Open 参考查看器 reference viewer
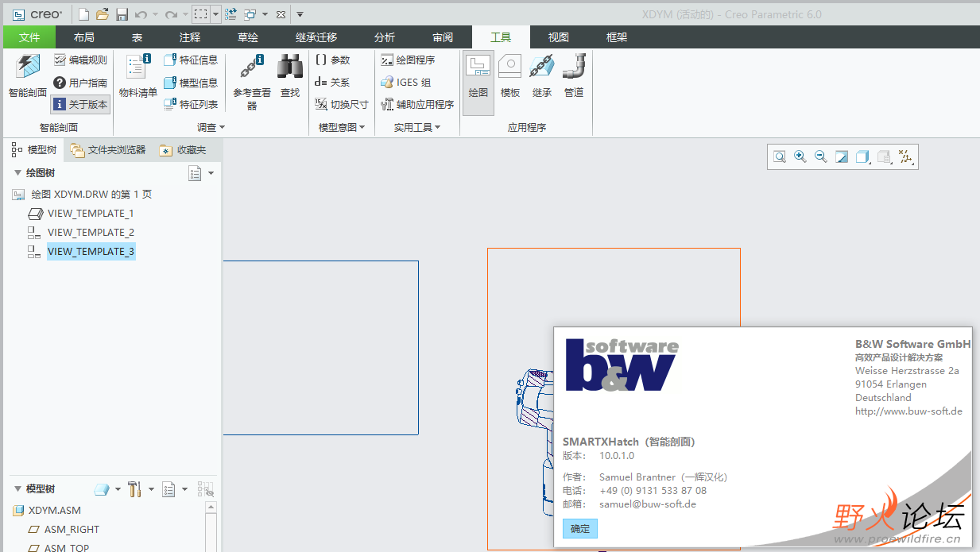 tap(252, 82)
